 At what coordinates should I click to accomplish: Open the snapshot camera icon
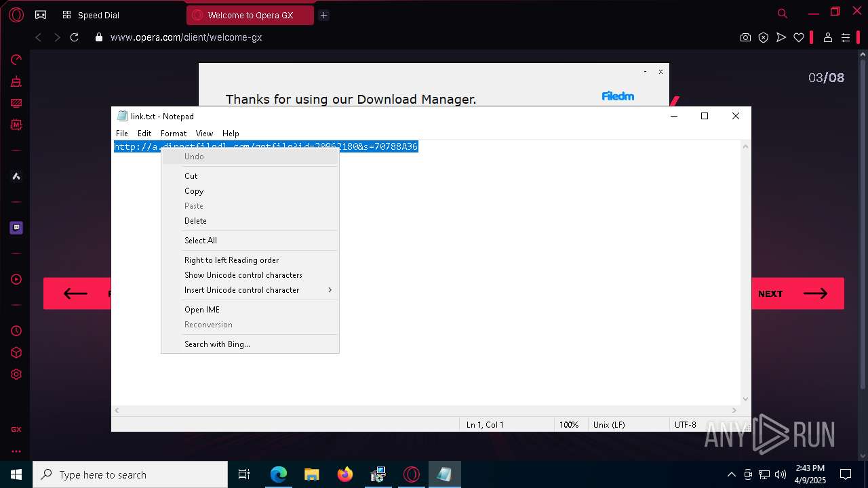click(x=745, y=37)
